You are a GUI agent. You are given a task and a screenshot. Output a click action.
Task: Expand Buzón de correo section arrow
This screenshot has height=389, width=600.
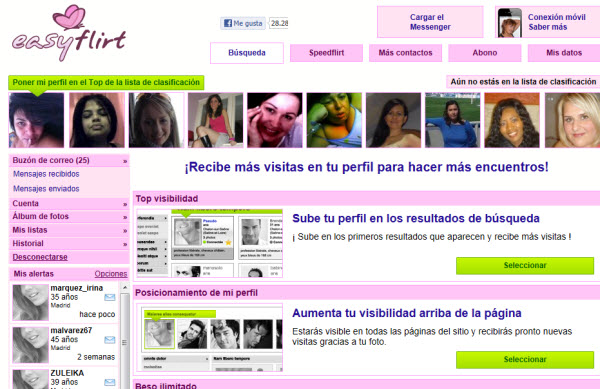tap(125, 161)
